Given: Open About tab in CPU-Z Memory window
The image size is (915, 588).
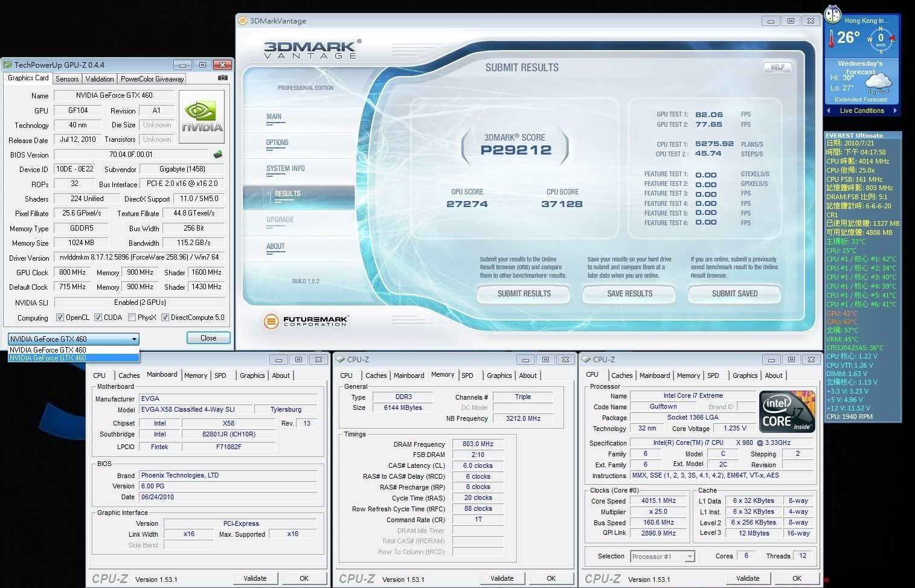Looking at the screenshot, I should coord(528,375).
